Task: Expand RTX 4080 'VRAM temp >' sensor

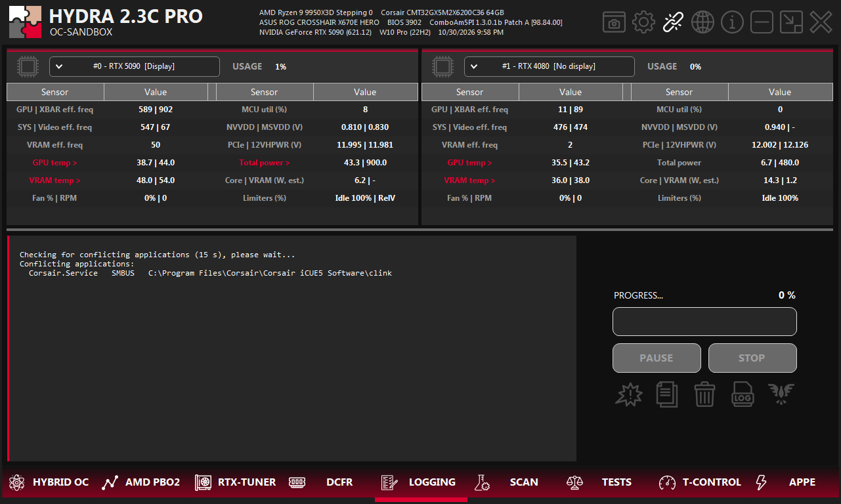Action: point(469,180)
